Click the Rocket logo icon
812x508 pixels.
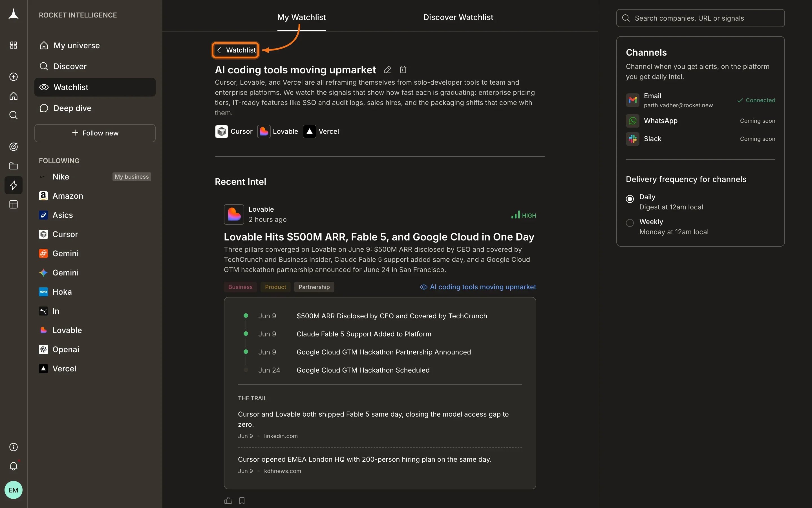point(14,14)
